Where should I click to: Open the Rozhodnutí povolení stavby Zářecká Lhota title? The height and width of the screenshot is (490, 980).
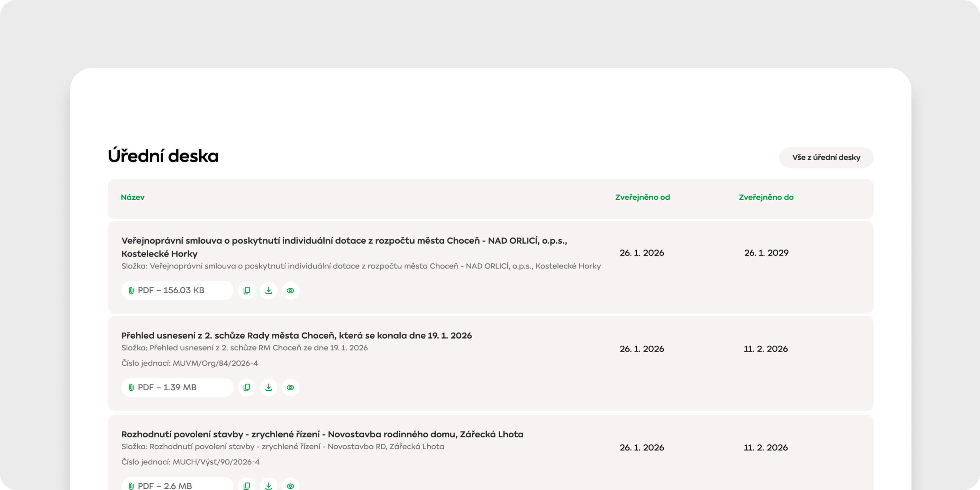click(x=322, y=434)
